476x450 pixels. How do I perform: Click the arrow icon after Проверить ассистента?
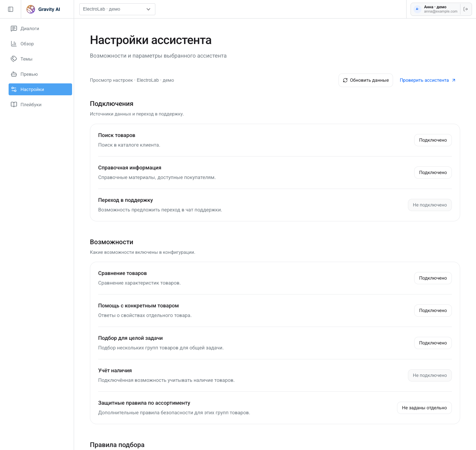point(454,80)
